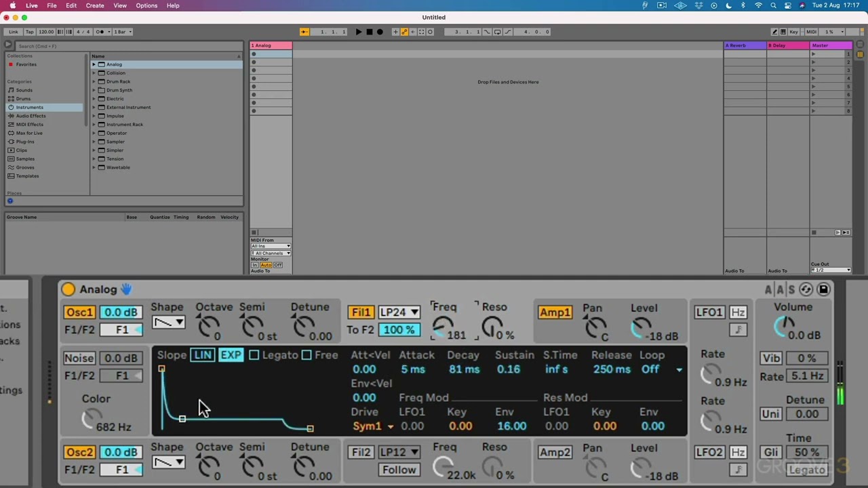868x488 pixels.
Task: Enable amplifier Amp2
Action: [555, 452]
